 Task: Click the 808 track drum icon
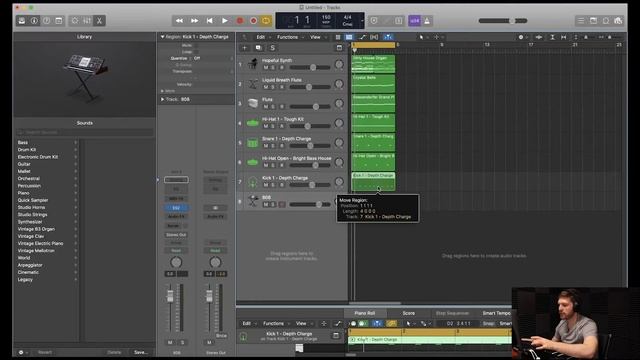click(253, 201)
